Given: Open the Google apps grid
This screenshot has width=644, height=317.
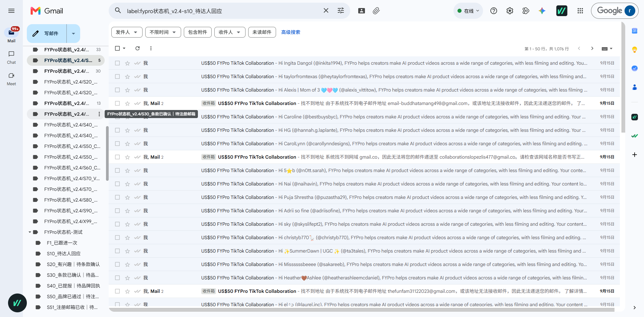Looking at the screenshot, I should (580, 11).
